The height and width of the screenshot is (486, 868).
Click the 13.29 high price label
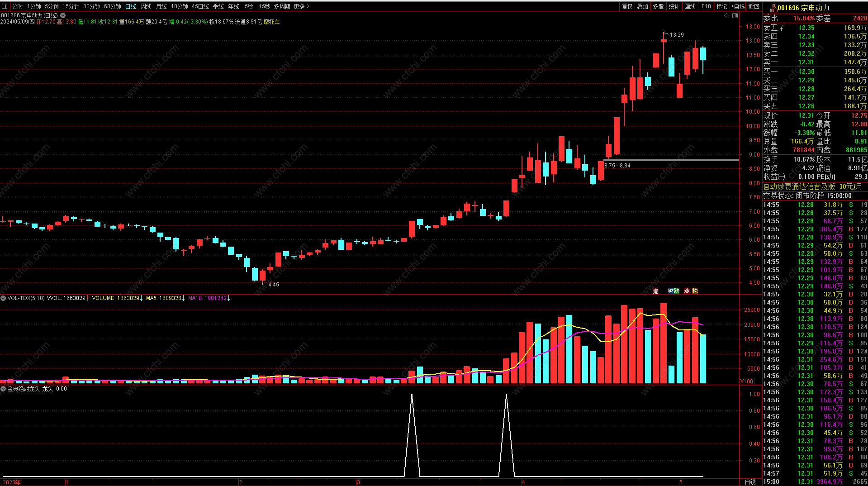pyautogui.click(x=677, y=35)
